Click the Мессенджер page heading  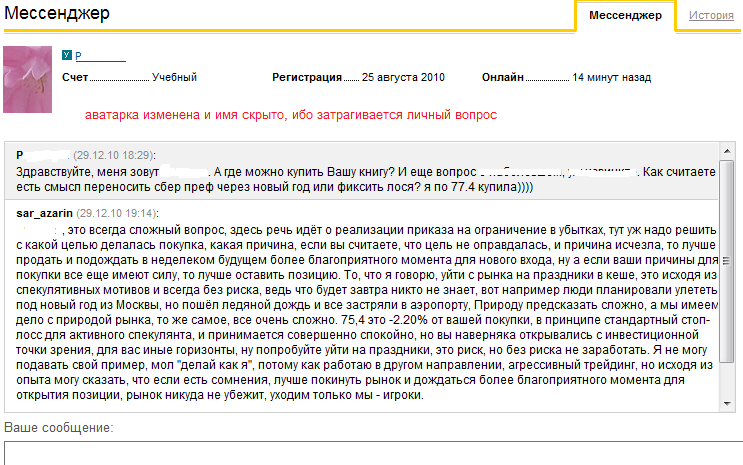(x=57, y=13)
